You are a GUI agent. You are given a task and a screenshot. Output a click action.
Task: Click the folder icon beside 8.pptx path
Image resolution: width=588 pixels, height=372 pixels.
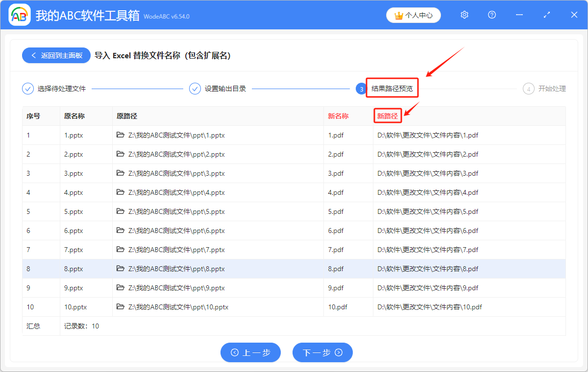pos(121,269)
